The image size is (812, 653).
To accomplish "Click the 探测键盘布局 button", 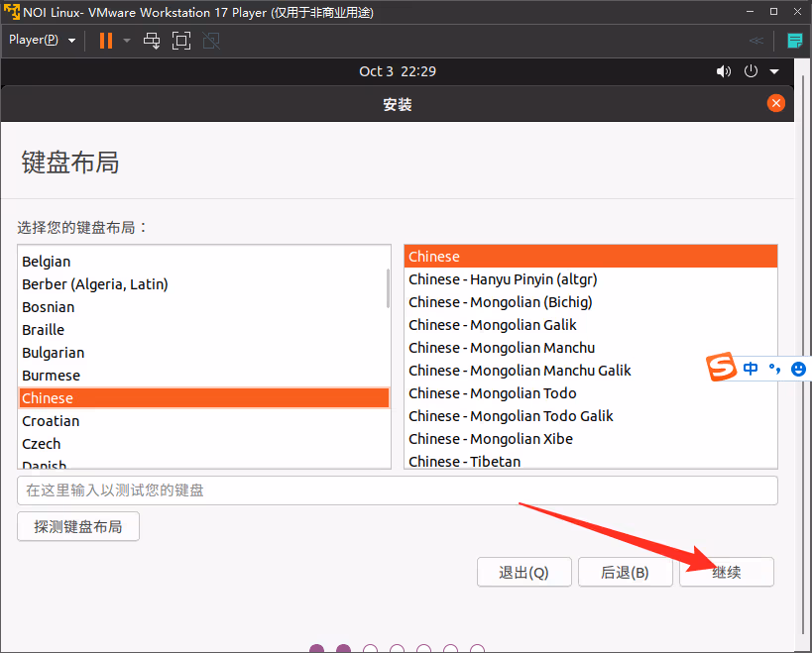I will pyautogui.click(x=78, y=526).
